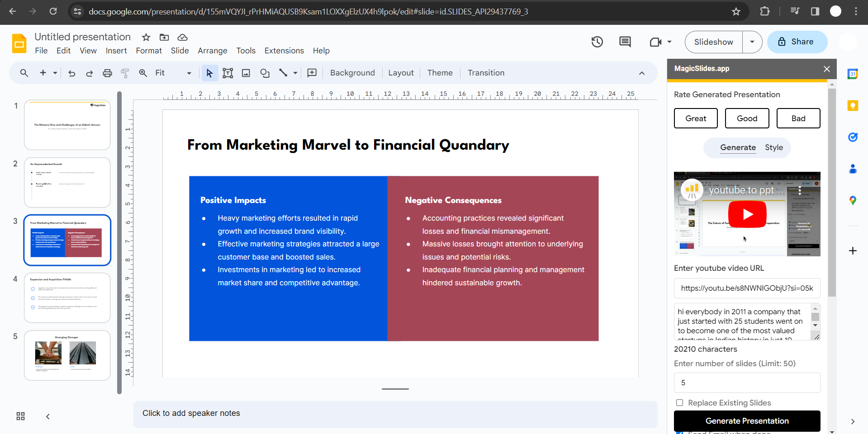Star the Untitled presentation
The width and height of the screenshot is (868, 434).
[146, 37]
